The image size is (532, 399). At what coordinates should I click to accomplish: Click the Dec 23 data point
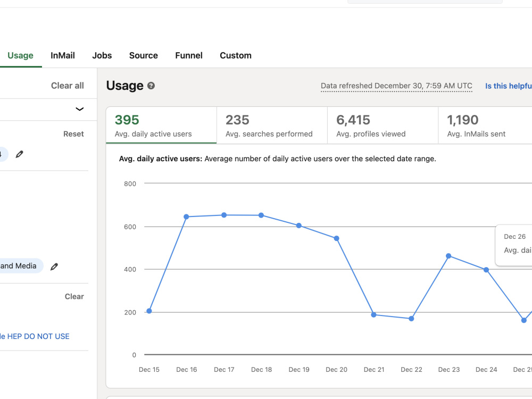click(x=448, y=256)
